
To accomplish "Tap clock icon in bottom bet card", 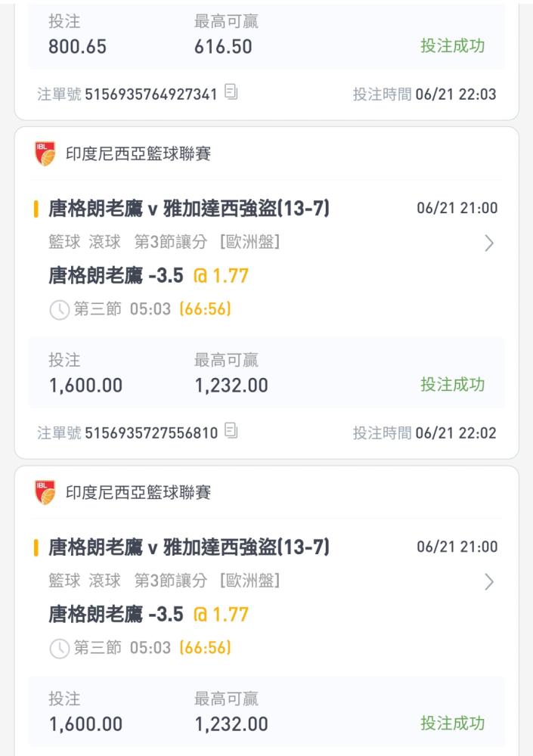I will pyautogui.click(x=60, y=649).
